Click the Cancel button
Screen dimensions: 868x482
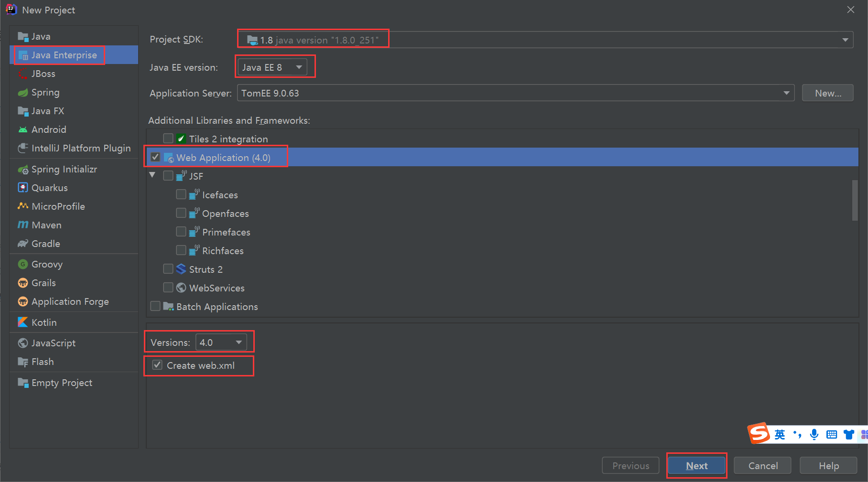[x=763, y=466]
